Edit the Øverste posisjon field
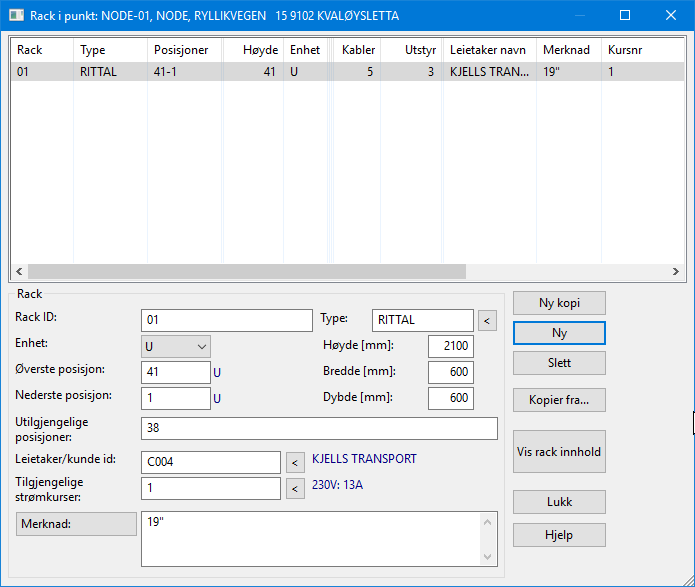The width and height of the screenshot is (695, 587). tap(176, 372)
